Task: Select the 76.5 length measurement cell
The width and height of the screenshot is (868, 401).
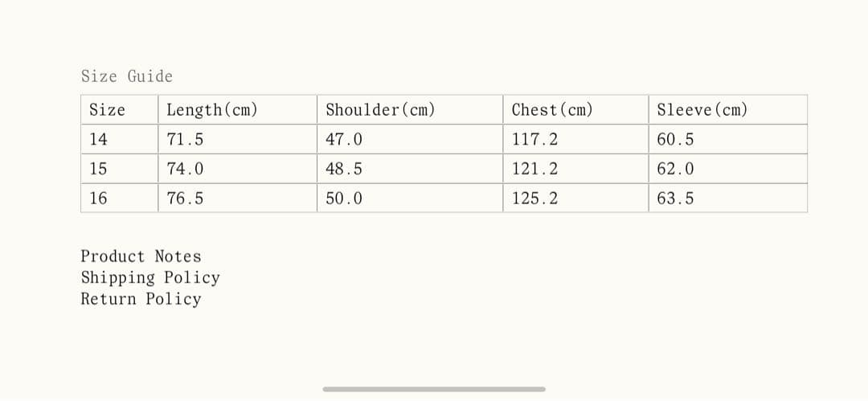Action: (185, 198)
